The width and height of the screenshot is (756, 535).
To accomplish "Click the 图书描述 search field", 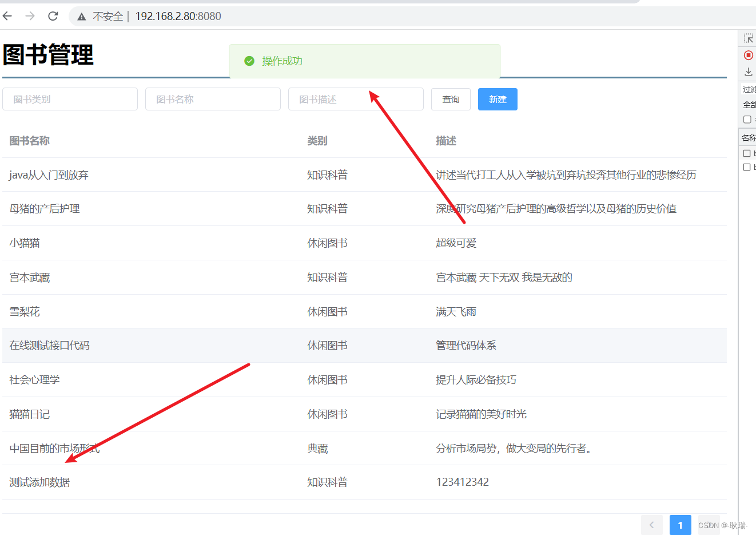I will [356, 99].
